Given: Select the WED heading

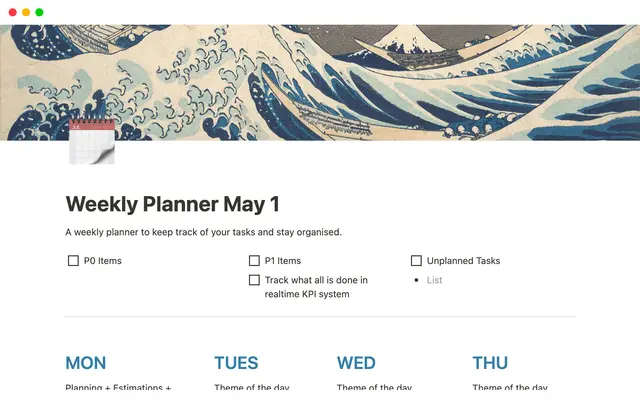Looking at the screenshot, I should click(x=356, y=363).
